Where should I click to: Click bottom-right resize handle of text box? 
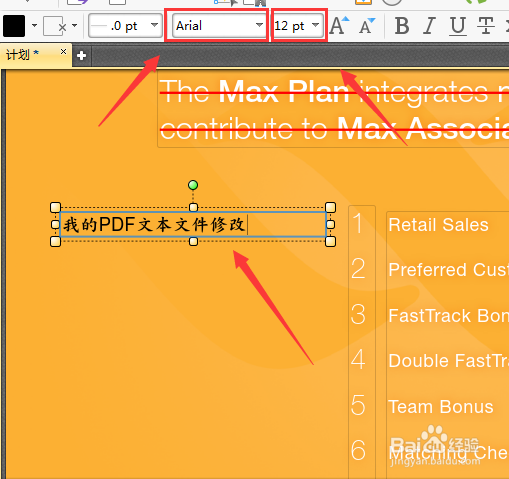330,241
